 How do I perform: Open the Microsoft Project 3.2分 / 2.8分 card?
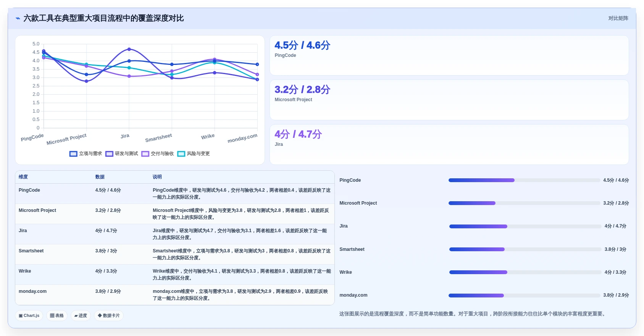(449, 100)
